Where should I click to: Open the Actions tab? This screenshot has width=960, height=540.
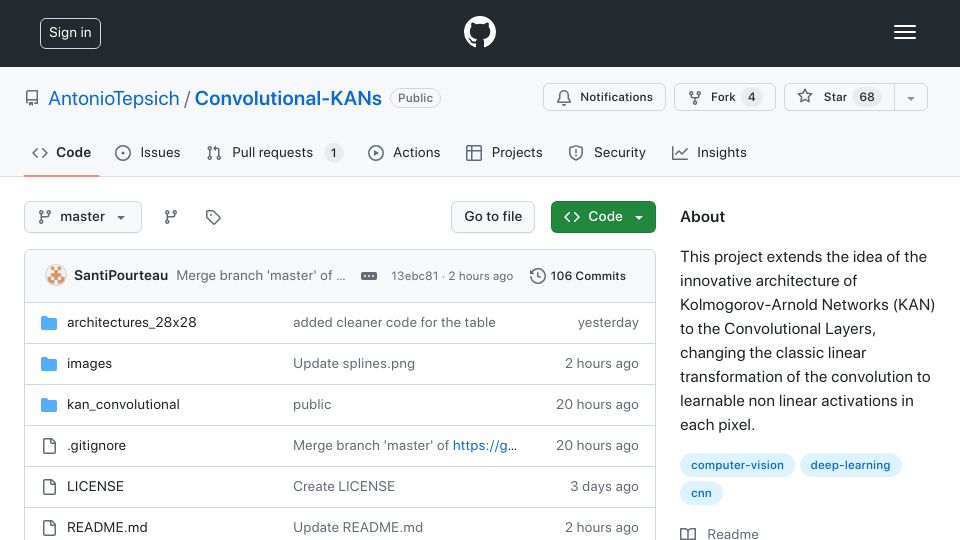(404, 152)
